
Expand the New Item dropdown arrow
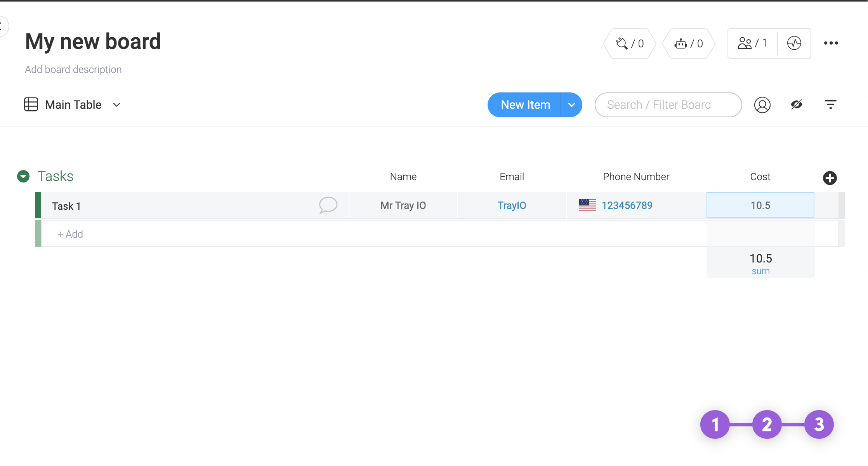[571, 105]
